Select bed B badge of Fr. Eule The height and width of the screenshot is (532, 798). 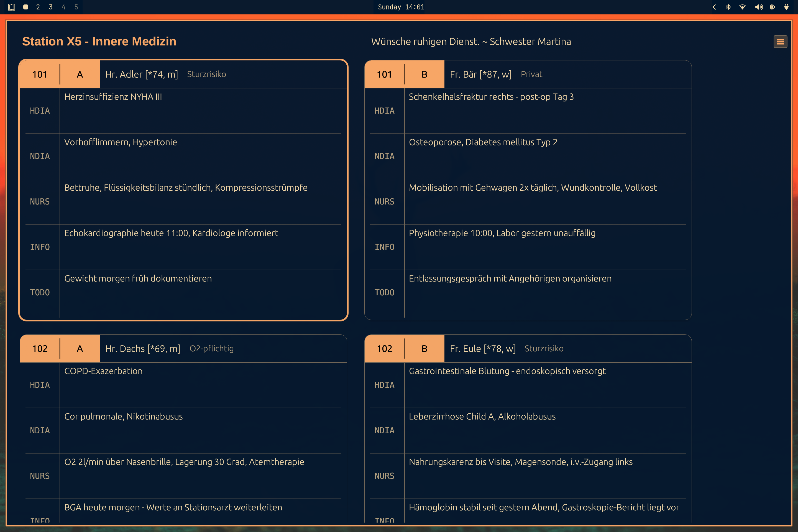coord(424,349)
